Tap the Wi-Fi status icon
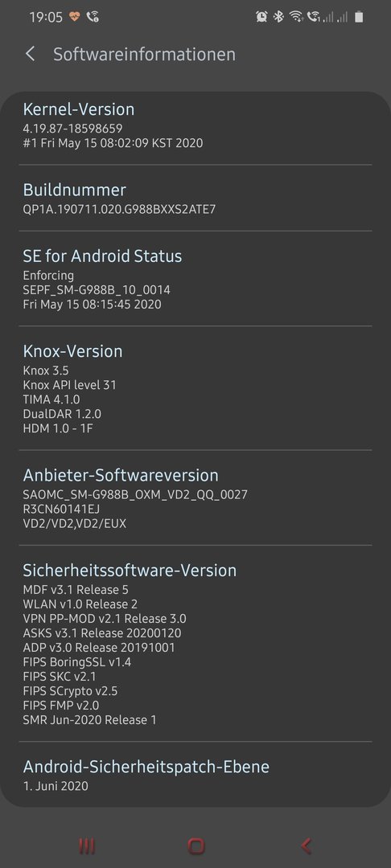Image resolution: width=391 pixels, height=868 pixels. (x=296, y=17)
